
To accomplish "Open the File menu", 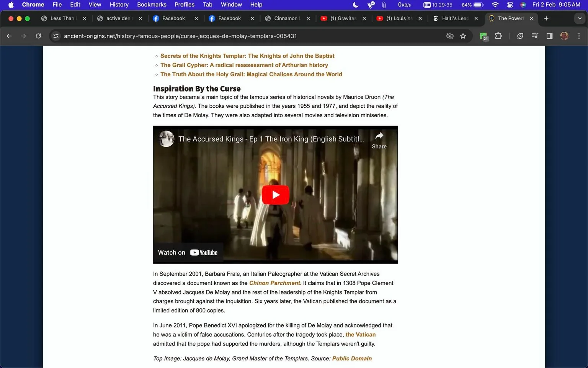I will 57,5.
